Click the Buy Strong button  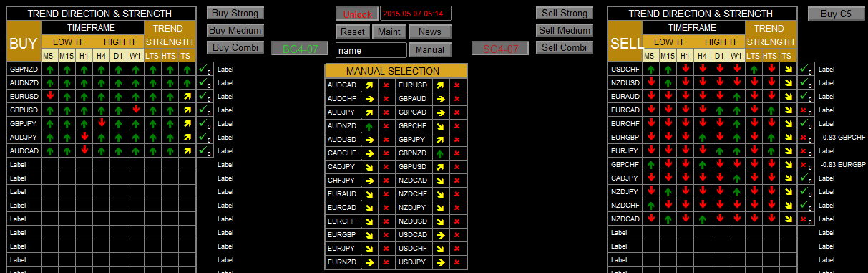coord(235,13)
